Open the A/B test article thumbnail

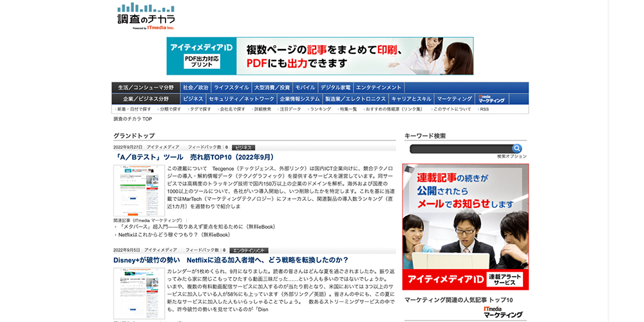pos(139,190)
